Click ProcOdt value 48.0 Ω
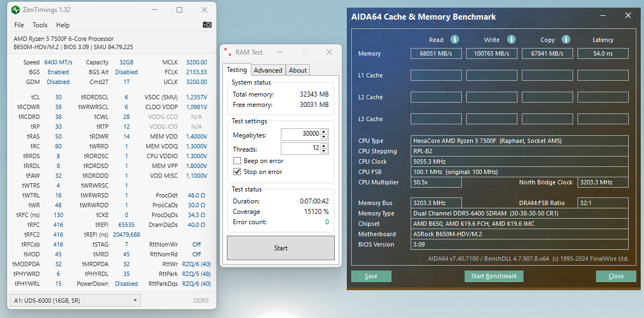The height and width of the screenshot is (318, 644). tap(196, 195)
